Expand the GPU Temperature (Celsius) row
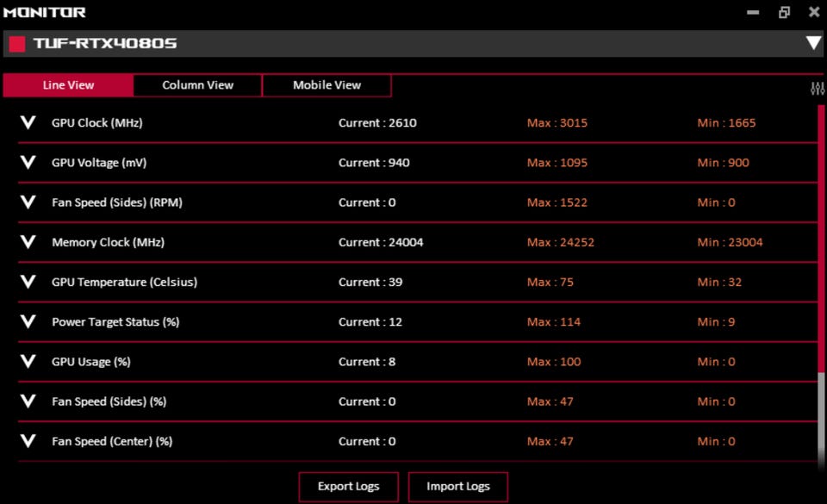Image resolution: width=827 pixels, height=504 pixels. click(x=28, y=282)
